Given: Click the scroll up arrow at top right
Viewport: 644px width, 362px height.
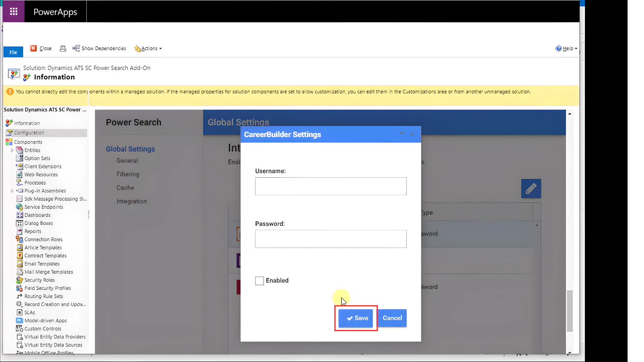Looking at the screenshot, I should pyautogui.click(x=570, y=114).
